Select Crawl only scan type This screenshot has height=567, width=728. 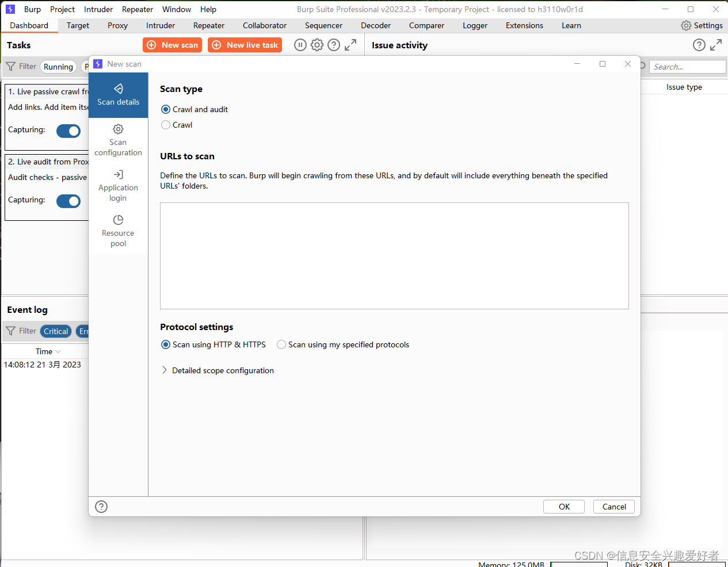coord(166,125)
